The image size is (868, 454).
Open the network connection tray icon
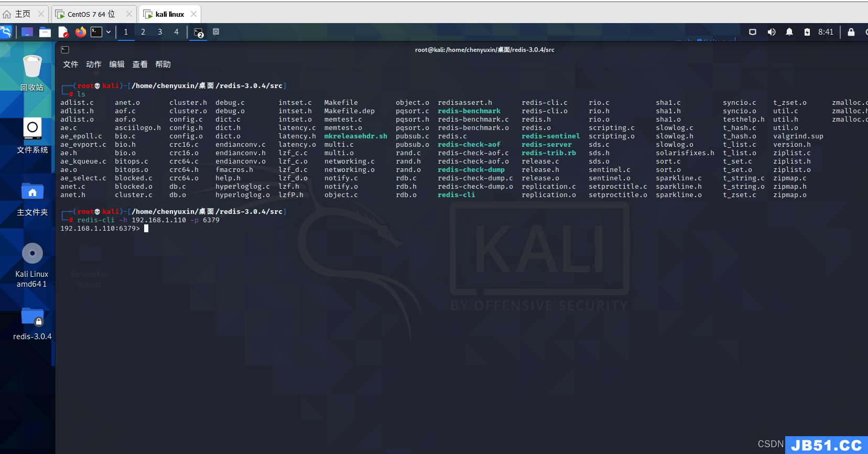point(753,32)
